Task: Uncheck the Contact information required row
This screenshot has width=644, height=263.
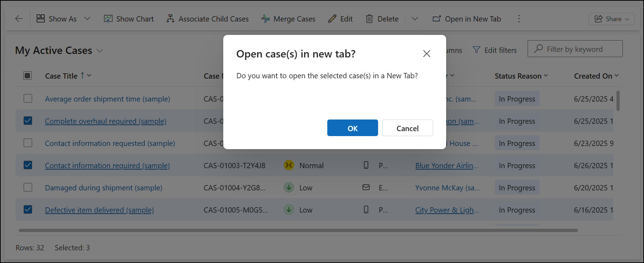Action: (x=28, y=165)
